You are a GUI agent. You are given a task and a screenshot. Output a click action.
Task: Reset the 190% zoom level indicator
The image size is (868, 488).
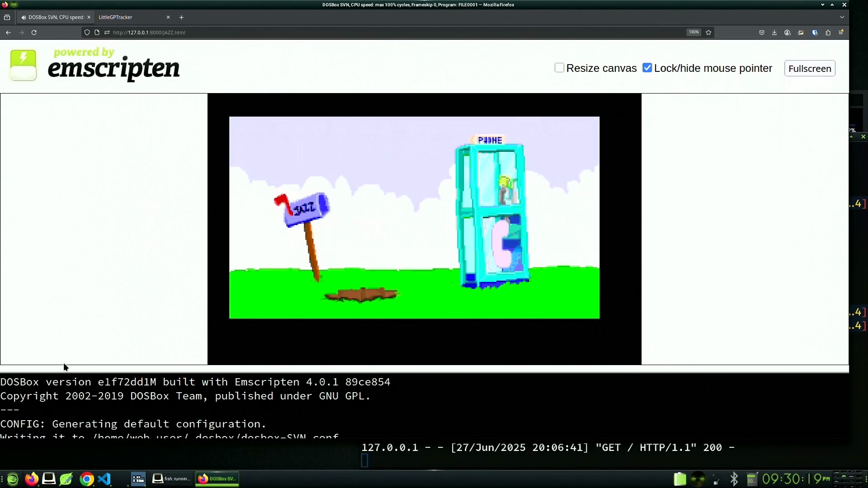pos(693,32)
